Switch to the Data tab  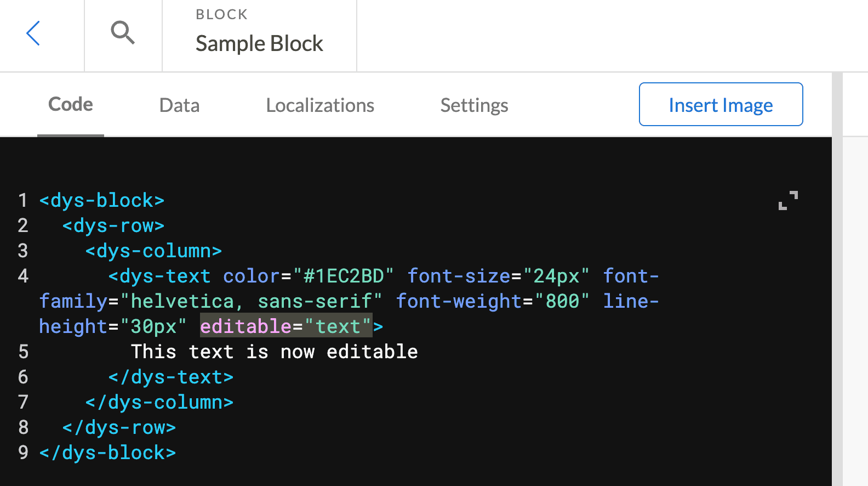click(x=179, y=105)
